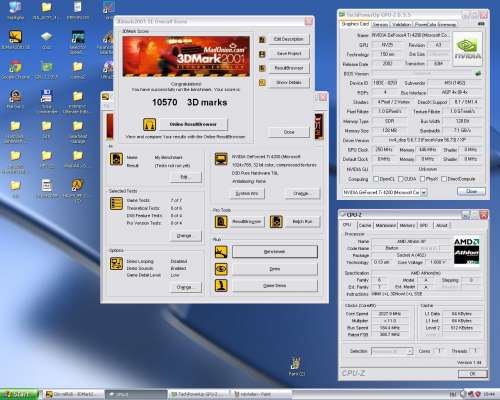The height and width of the screenshot is (400, 500).
Task: Click OK button in CPU-Z
Action: [x=472, y=374]
